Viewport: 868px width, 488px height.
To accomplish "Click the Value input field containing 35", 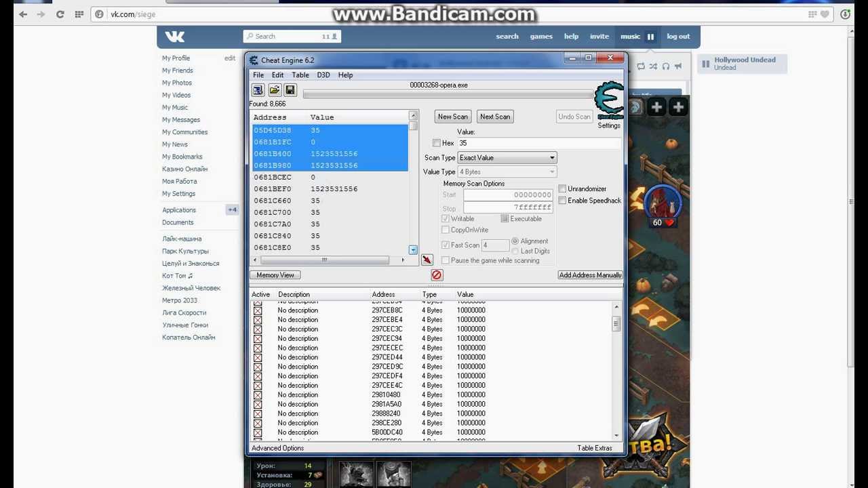I will (539, 143).
